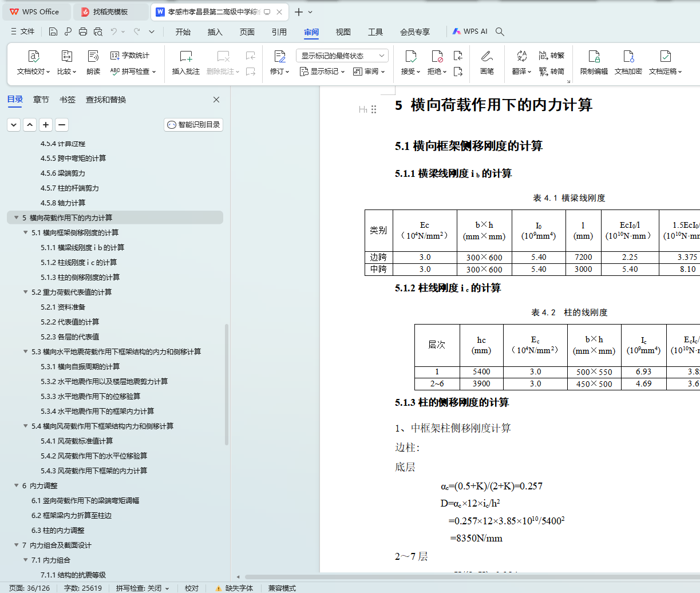The width and height of the screenshot is (700, 593).
Task: Open the 审阅 pane dropdown
Action: click(x=369, y=72)
